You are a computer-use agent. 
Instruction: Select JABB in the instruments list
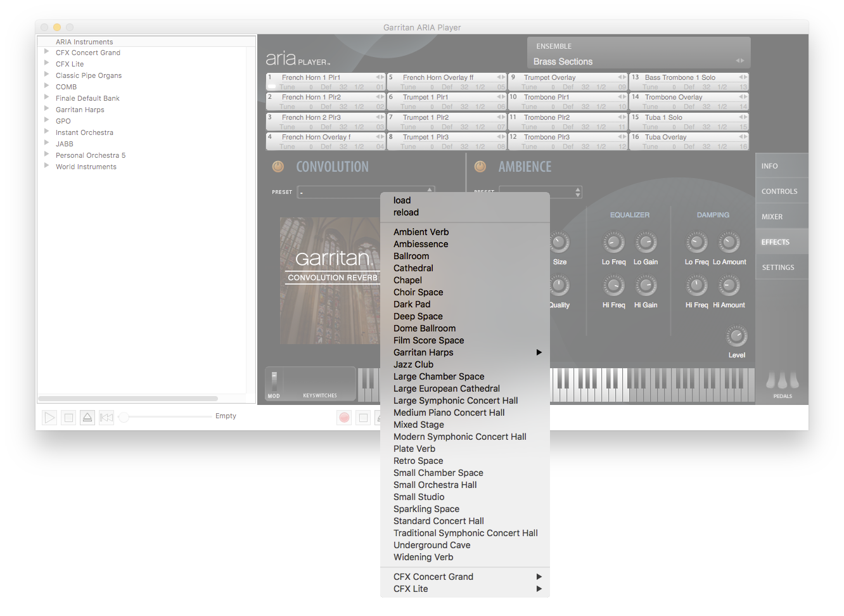click(65, 144)
